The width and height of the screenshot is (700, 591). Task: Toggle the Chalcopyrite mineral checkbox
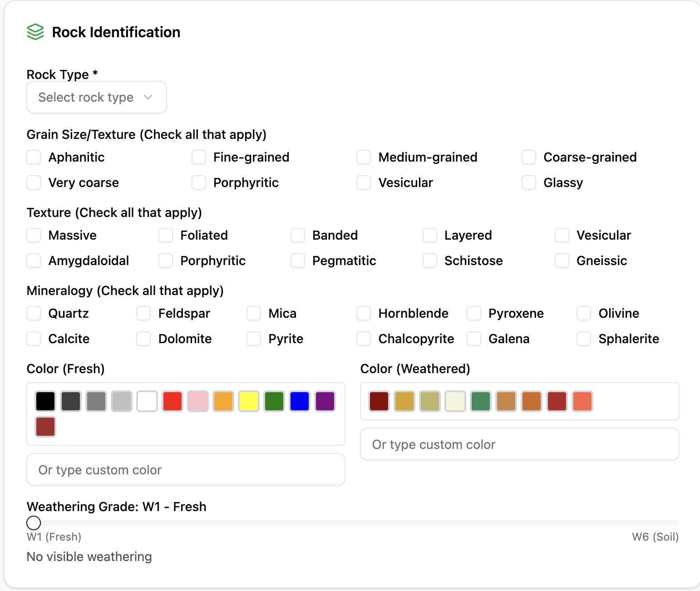tap(364, 339)
